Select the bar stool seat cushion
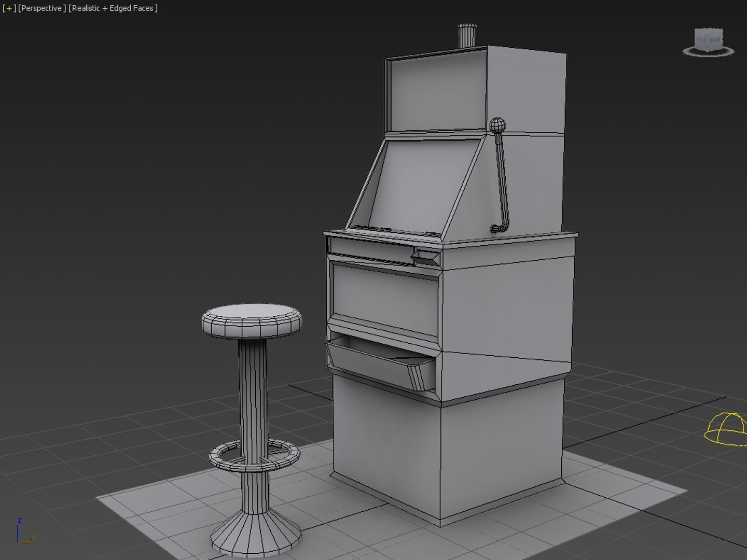Image resolution: width=747 pixels, height=560 pixels. [252, 320]
